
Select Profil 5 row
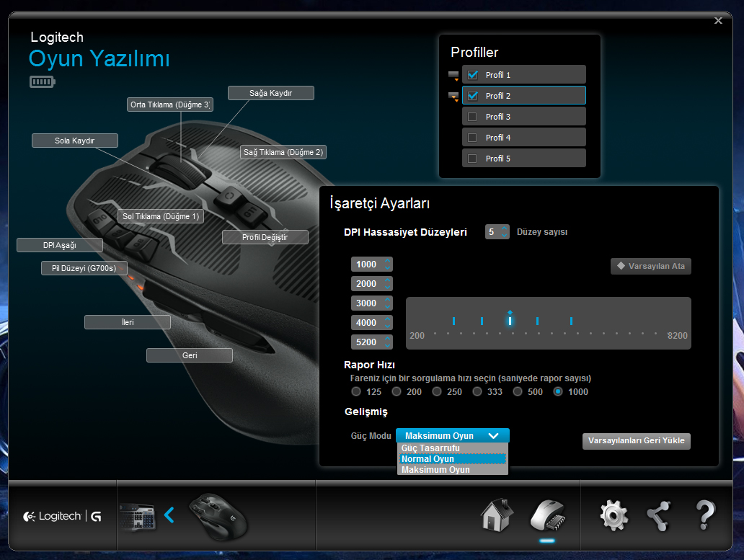[524, 159]
